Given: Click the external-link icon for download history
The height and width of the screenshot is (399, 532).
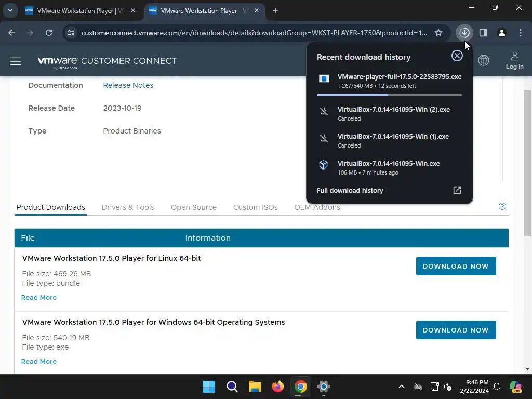Looking at the screenshot, I should pyautogui.click(x=457, y=190).
